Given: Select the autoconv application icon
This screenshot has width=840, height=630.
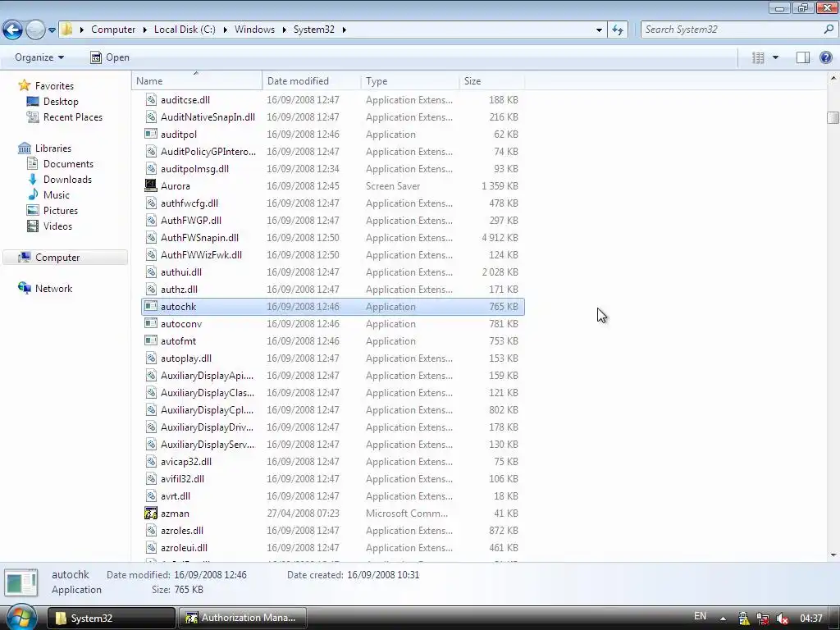Looking at the screenshot, I should (x=151, y=323).
